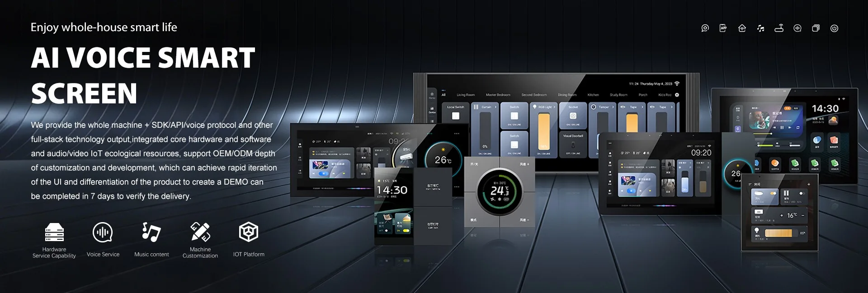
Task: Click the Enjoy whole-house smart life tagline
Action: (104, 28)
